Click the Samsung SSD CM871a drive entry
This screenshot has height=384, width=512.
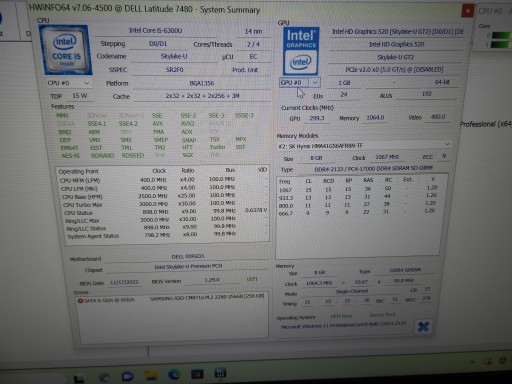[x=207, y=297]
